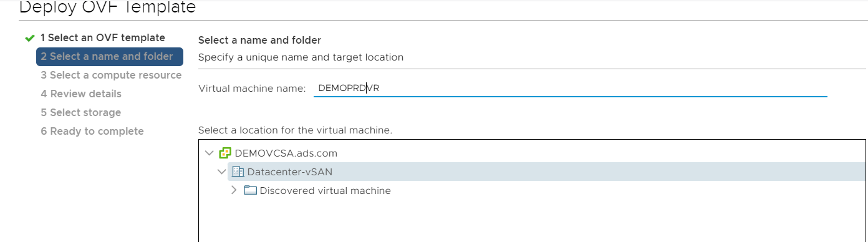Open step 5 Select storage
Image resolution: width=868 pixels, height=242 pixels.
[81, 112]
